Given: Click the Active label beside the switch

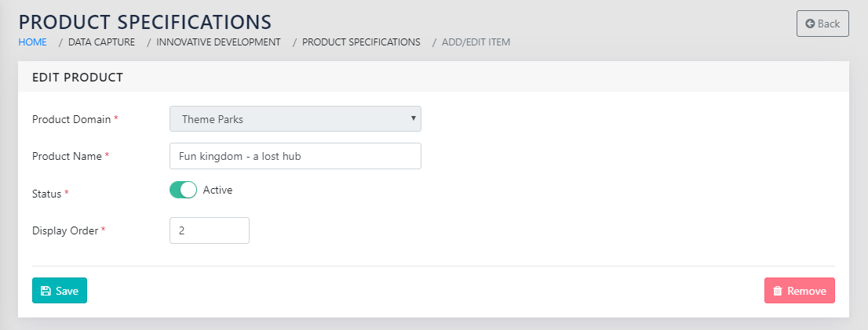Looking at the screenshot, I should point(217,190).
